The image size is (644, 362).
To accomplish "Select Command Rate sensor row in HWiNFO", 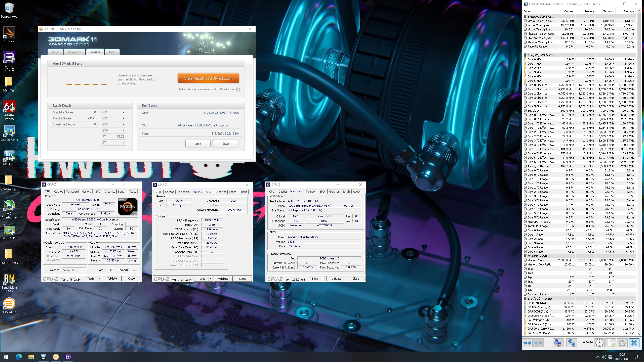I will [579, 294].
